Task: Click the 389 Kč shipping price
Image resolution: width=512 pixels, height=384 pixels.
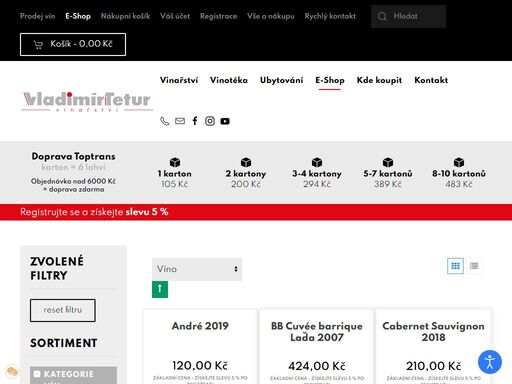Action: (x=388, y=184)
